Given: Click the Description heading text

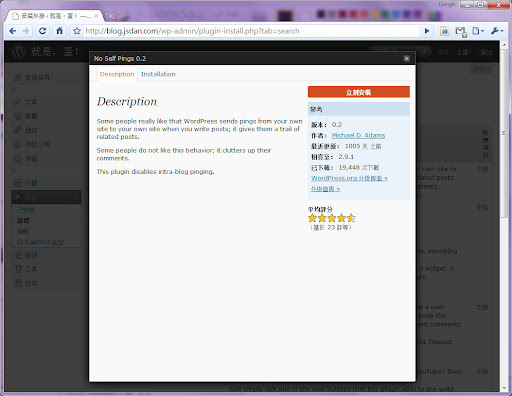Looking at the screenshot, I should (x=127, y=102).
